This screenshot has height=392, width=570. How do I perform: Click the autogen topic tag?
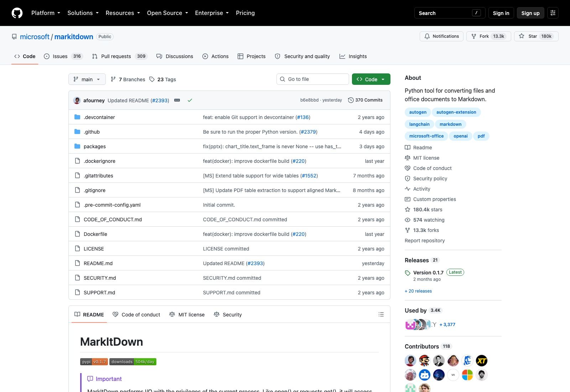(x=418, y=112)
